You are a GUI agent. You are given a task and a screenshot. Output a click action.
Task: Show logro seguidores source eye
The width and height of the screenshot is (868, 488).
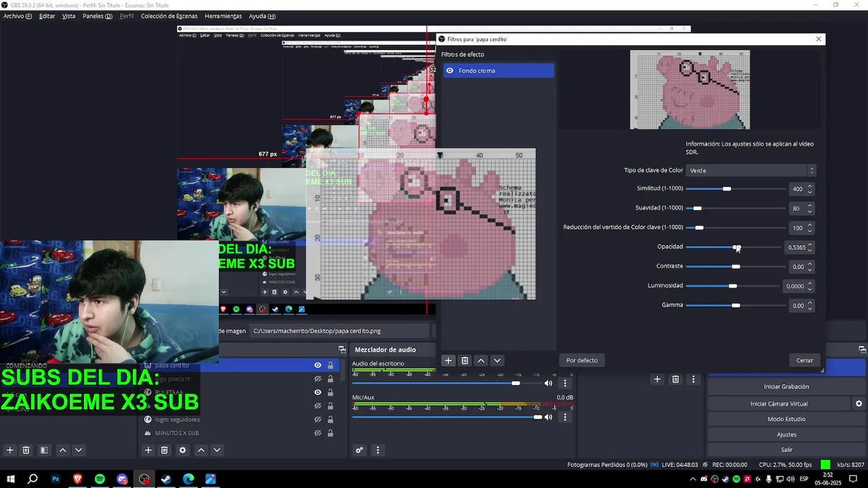[x=317, y=420]
